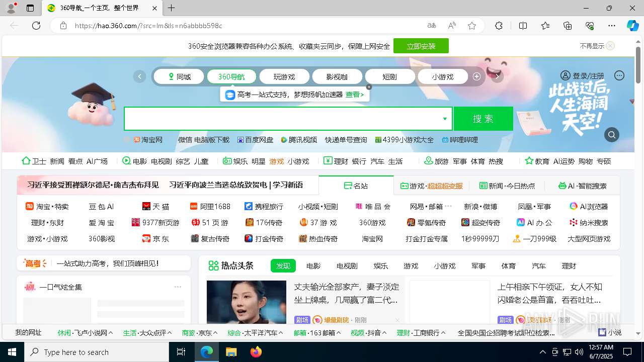Viewport: 644px width, 362px height.
Task: Open the 天猫 site link
Action: click(x=156, y=206)
